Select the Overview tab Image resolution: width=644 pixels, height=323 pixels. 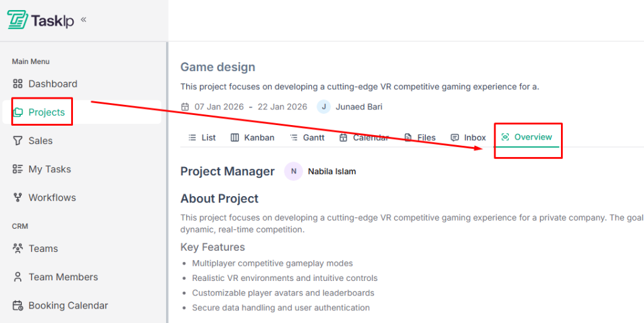click(526, 137)
